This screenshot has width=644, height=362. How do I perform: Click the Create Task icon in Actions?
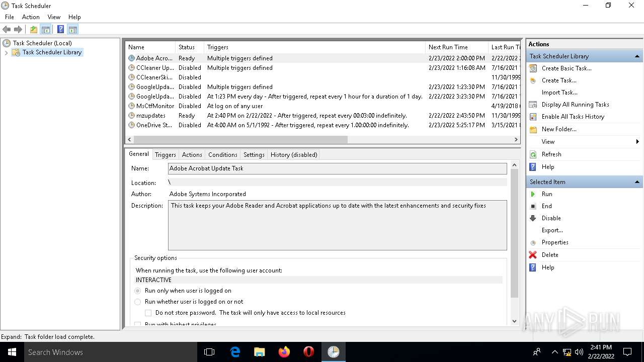pos(533,80)
